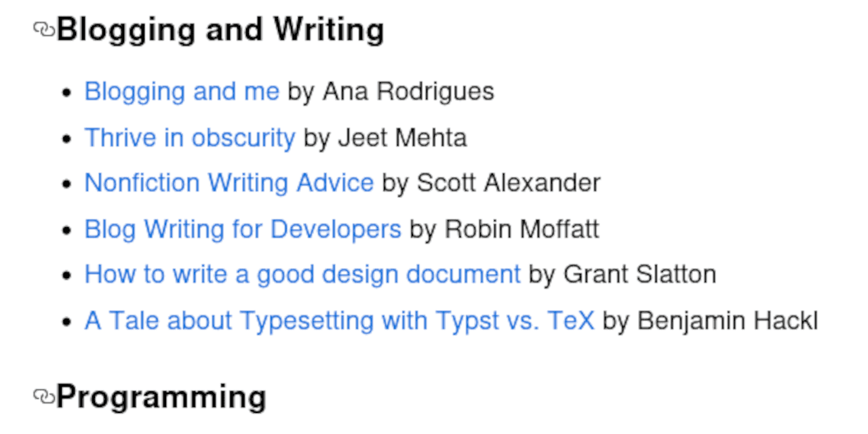
Task: Click the 'Programming' heading text
Action: point(161,397)
